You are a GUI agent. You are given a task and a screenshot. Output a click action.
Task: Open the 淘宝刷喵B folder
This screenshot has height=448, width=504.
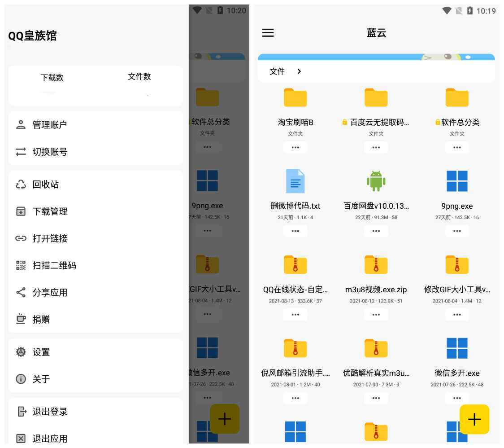pos(295,98)
